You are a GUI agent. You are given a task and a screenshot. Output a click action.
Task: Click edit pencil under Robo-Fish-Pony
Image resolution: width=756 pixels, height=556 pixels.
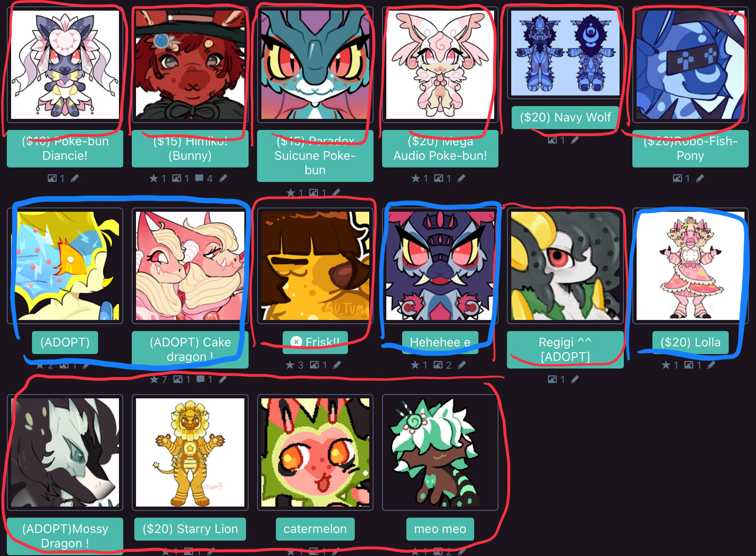pos(700,179)
